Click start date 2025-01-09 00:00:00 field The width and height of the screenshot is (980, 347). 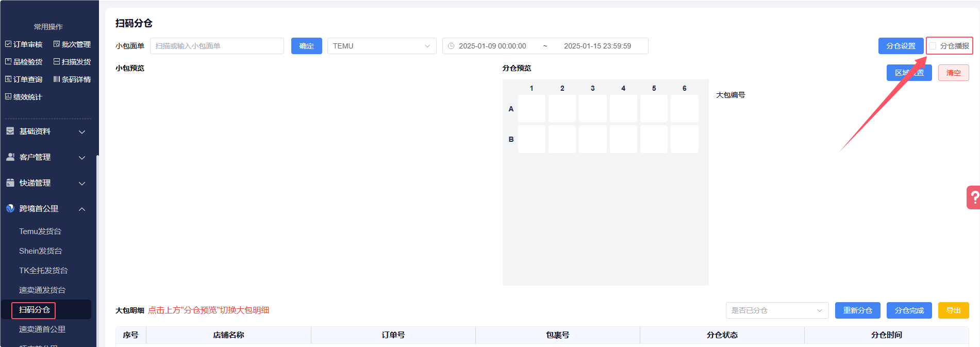click(x=492, y=46)
